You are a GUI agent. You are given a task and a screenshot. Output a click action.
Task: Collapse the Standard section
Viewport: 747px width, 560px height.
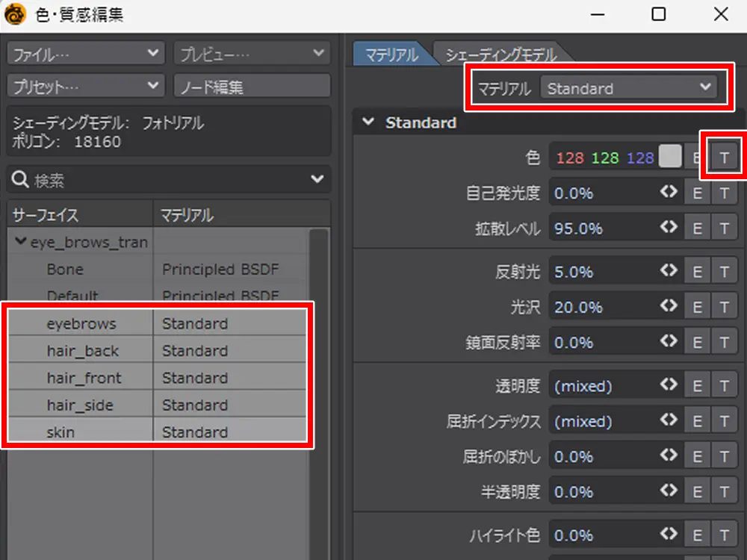[x=368, y=122]
